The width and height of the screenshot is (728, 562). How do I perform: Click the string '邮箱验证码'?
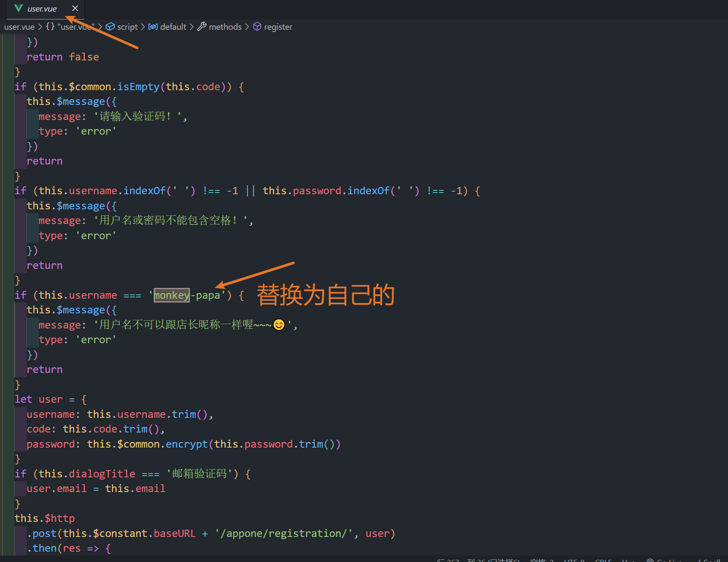[x=199, y=474]
